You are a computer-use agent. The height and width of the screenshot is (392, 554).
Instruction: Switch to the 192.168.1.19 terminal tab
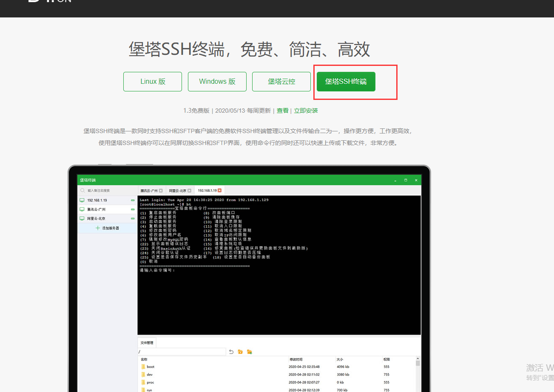point(210,190)
